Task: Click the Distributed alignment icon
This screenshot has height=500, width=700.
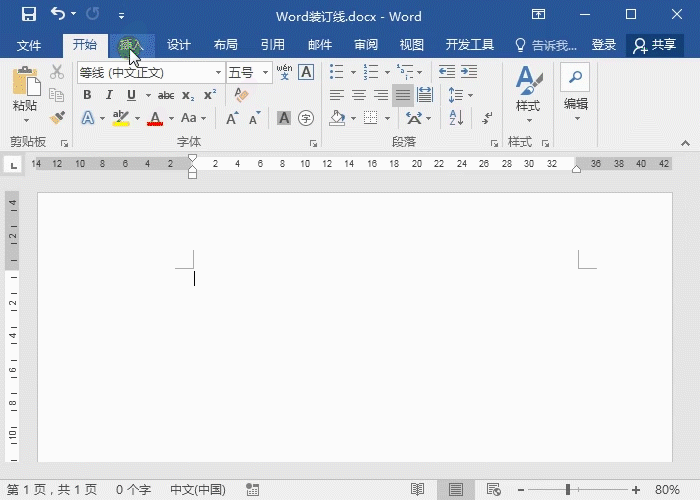Action: tap(425, 95)
